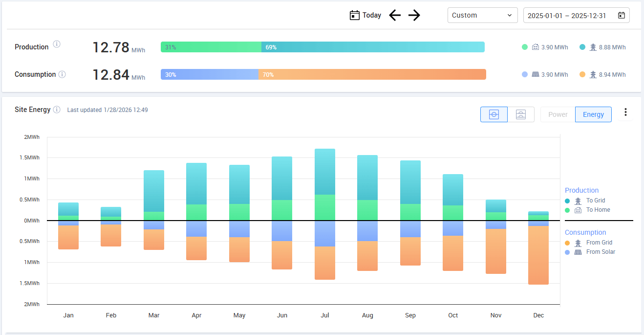644x335 pixels.
Task: Click the orange From Grid legend swatch
Action: pyautogui.click(x=567, y=243)
